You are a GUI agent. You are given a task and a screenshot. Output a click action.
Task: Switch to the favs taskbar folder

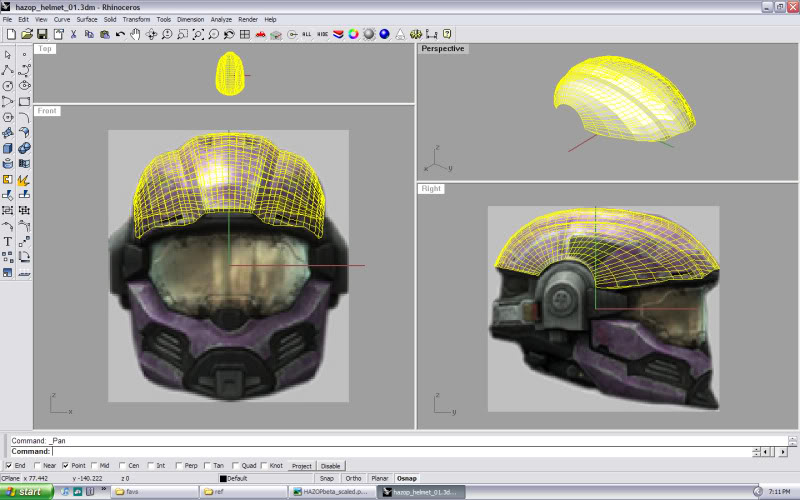tap(155, 492)
